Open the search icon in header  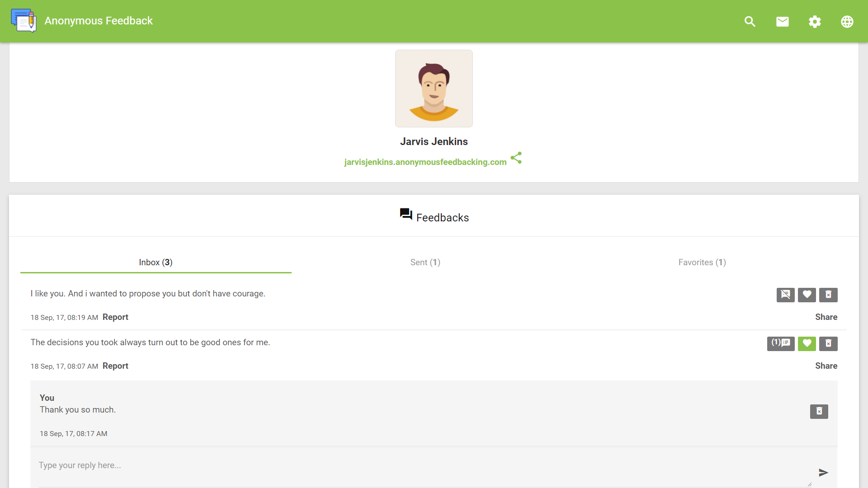click(750, 21)
